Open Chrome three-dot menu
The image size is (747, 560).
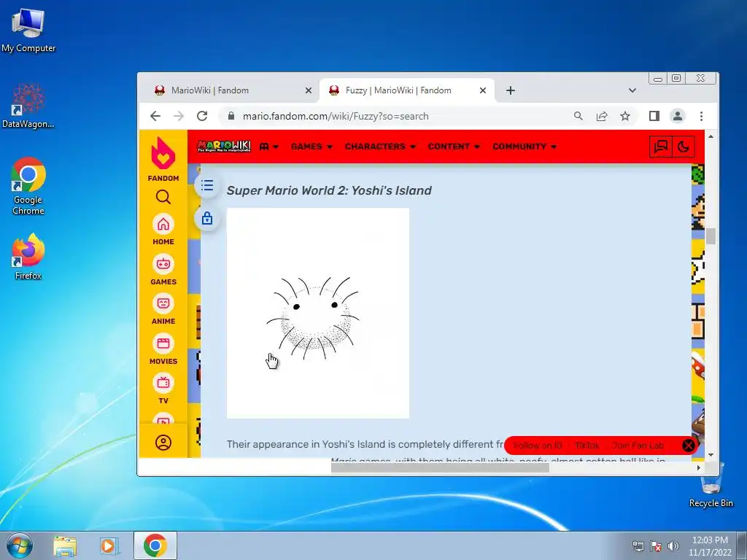pyautogui.click(x=701, y=116)
